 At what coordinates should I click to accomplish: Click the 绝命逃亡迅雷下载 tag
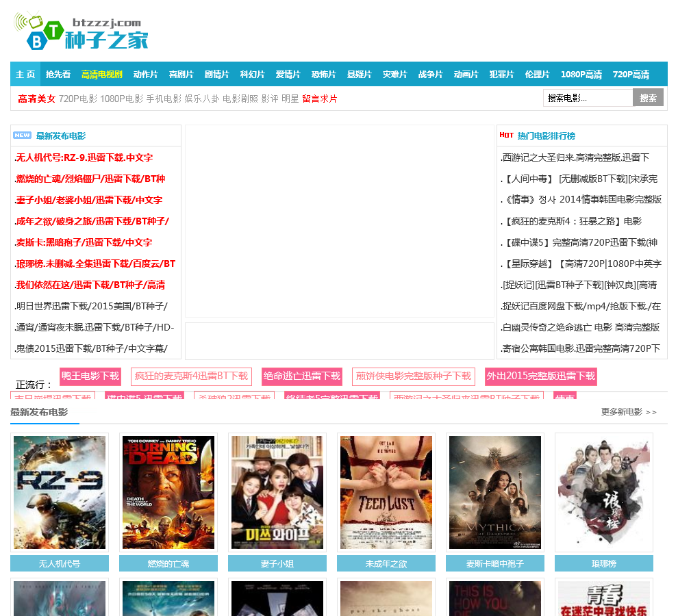click(x=302, y=376)
